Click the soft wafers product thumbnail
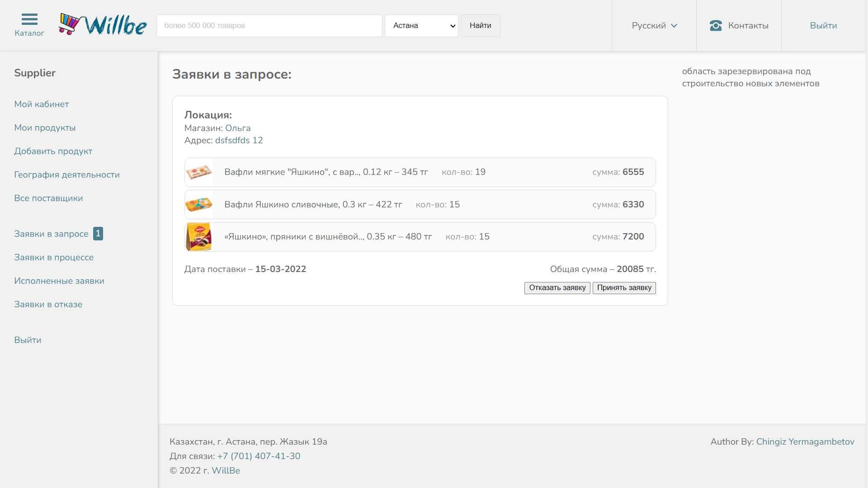Viewport: 868px width, 488px height. pos(199,172)
